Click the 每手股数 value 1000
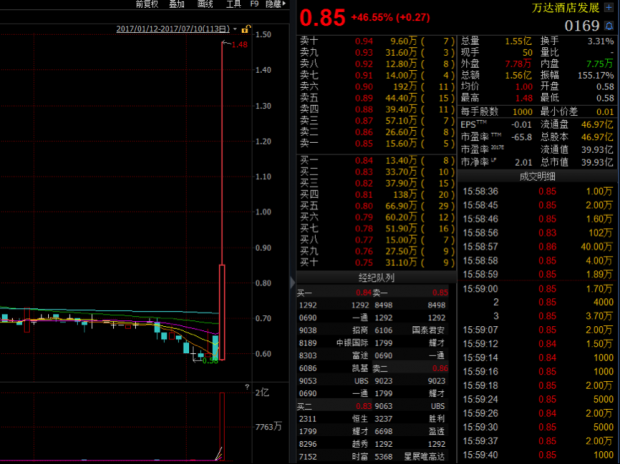The image size is (620, 464). click(x=522, y=112)
